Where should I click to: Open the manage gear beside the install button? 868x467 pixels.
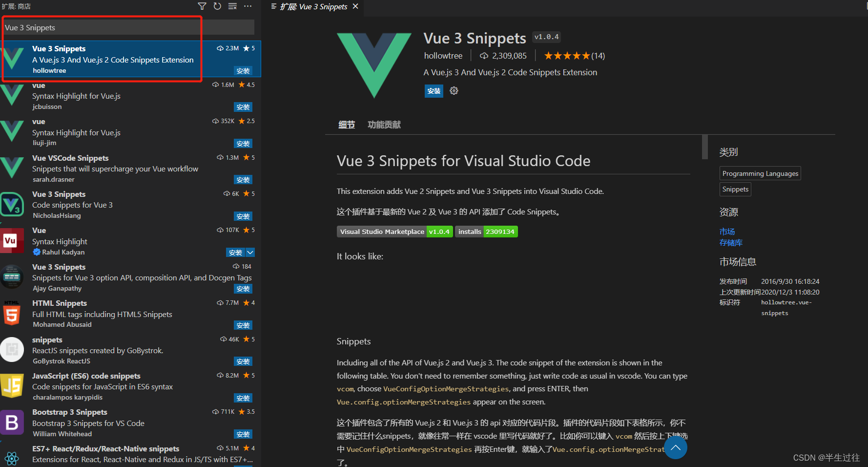(454, 91)
